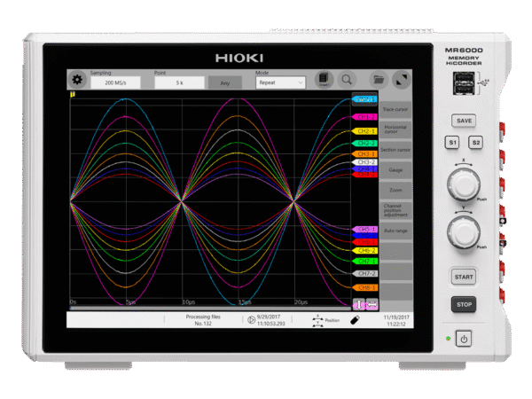532x399 pixels.
Task: Push the Y rotary knob
Action: point(464,232)
